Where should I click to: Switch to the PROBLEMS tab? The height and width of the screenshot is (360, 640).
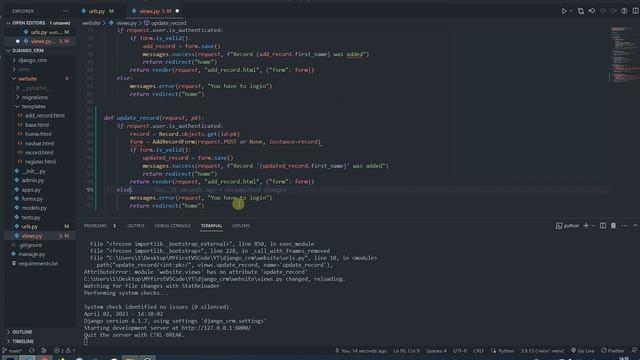tap(95, 226)
